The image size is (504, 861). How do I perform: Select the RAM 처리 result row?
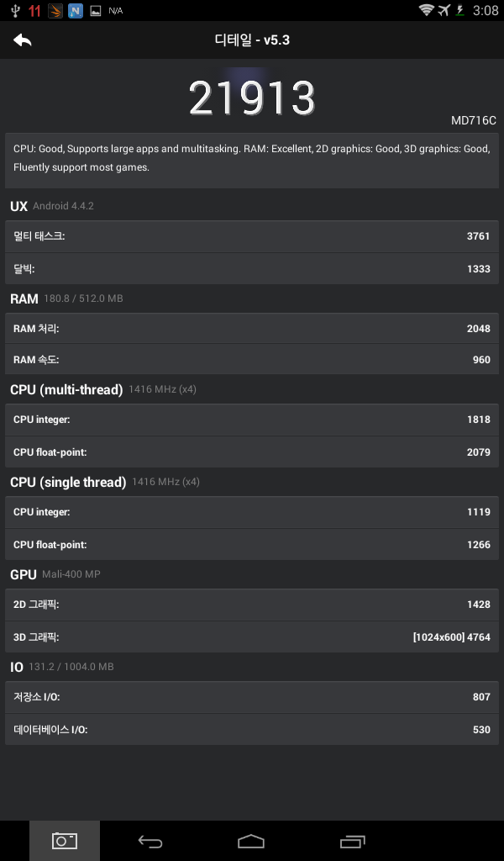251,329
